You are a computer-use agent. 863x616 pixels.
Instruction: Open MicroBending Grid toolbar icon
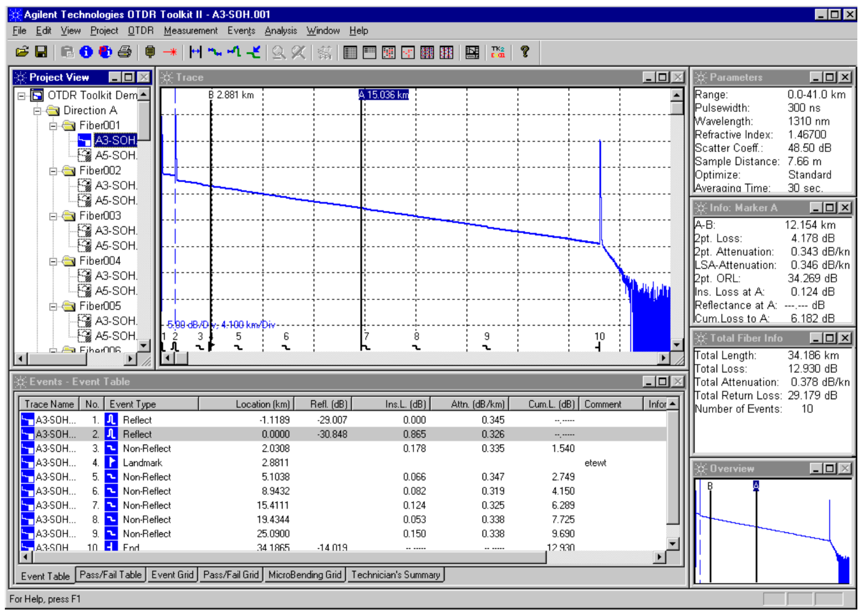pyautogui.click(x=427, y=52)
